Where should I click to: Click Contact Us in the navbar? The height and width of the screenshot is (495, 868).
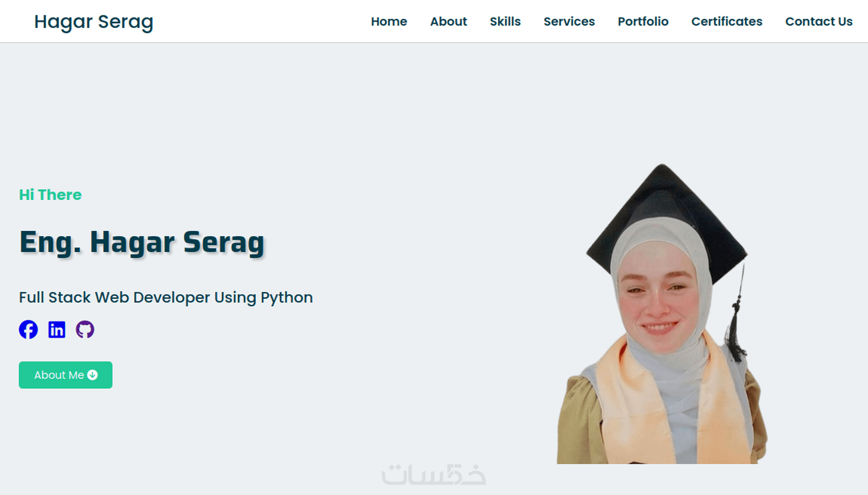pos(818,21)
